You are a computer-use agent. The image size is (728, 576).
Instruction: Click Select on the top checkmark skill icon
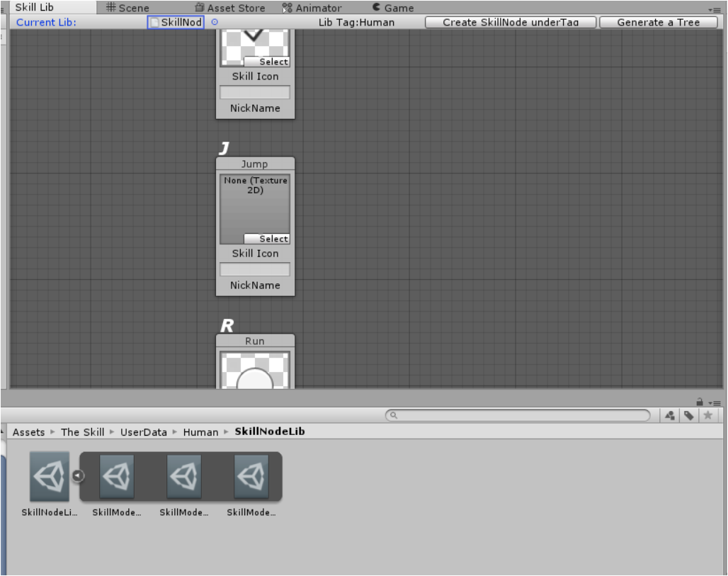pyautogui.click(x=267, y=62)
